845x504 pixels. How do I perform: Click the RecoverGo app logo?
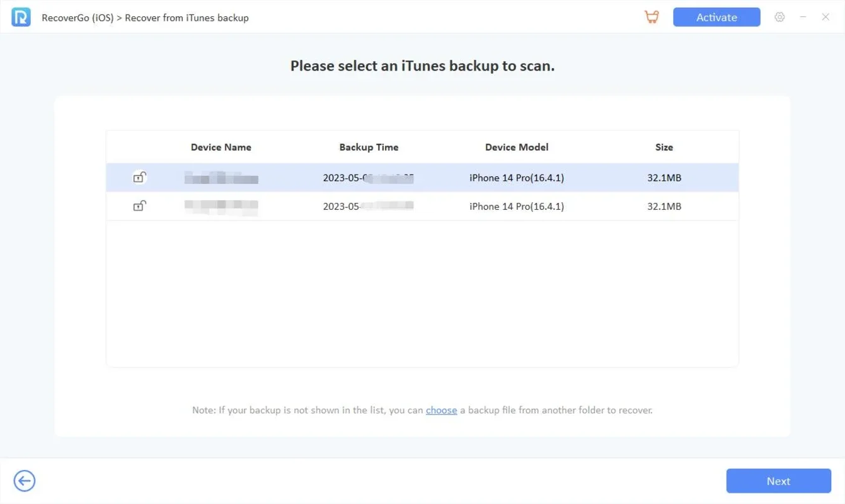21,18
